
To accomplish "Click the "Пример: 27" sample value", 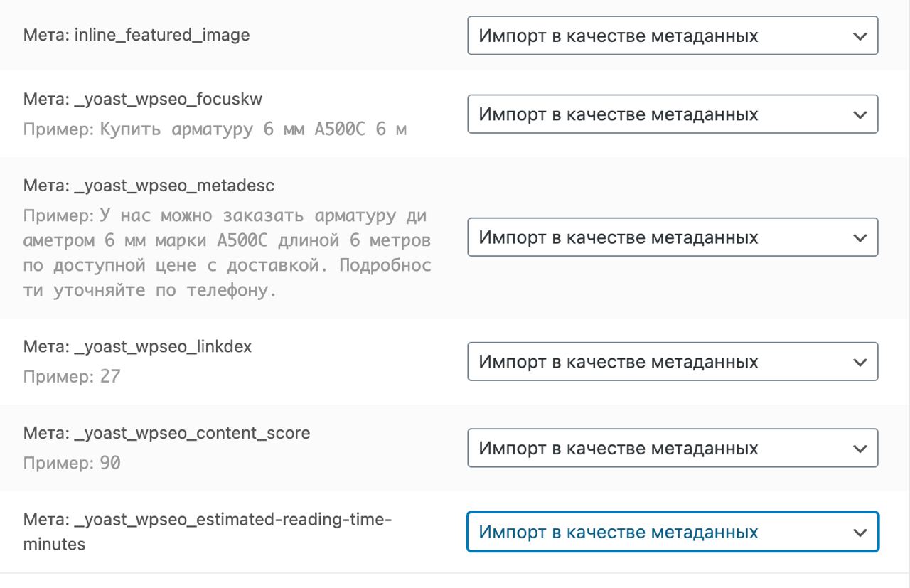I will pos(72,376).
